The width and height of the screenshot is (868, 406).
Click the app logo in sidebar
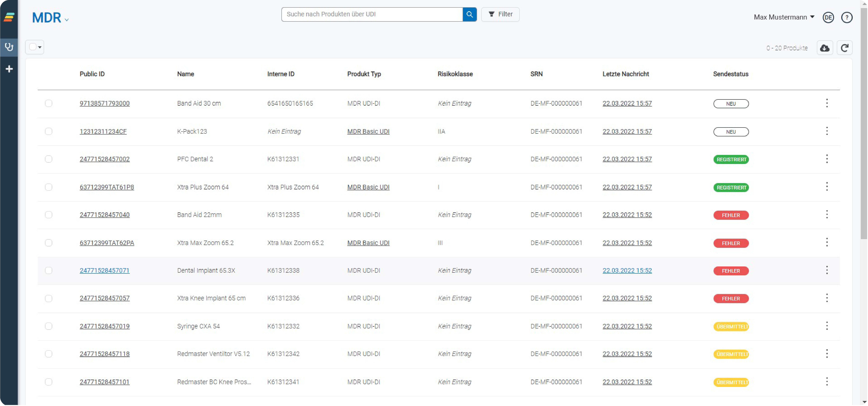tap(9, 17)
